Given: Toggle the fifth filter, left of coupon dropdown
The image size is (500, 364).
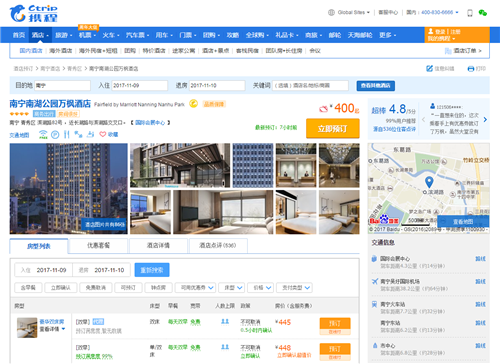Looking at the screenshot, I should [158, 287].
